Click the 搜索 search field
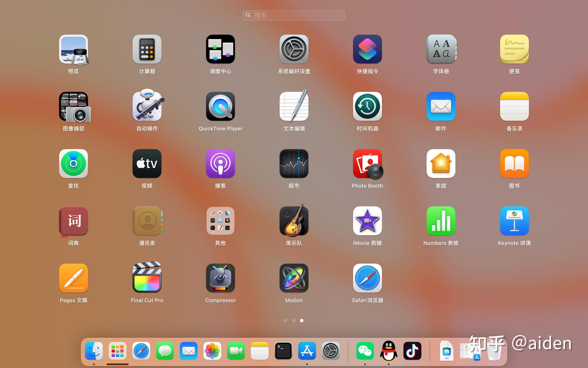Image resolution: width=588 pixels, height=368 pixels. click(294, 15)
